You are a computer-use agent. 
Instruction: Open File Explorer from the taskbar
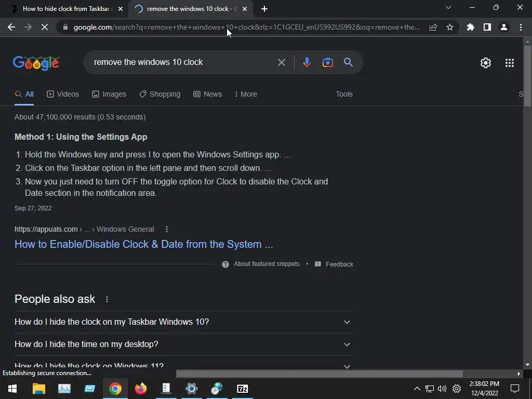[38, 389]
